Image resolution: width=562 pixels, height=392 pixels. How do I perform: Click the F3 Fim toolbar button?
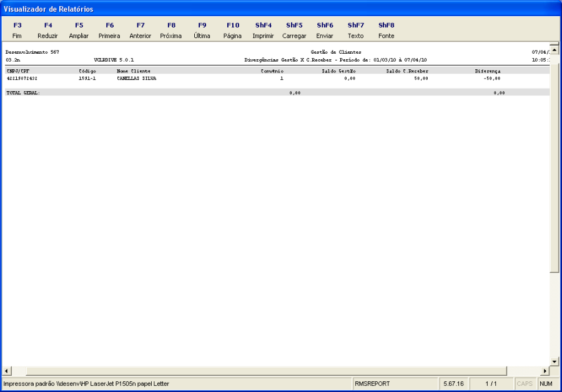coord(17,30)
